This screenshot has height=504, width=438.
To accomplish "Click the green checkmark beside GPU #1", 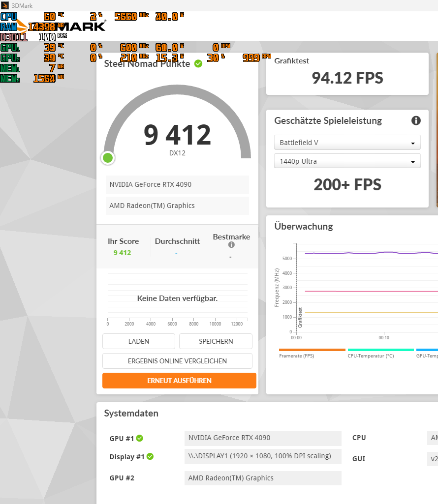I will (x=139, y=438).
